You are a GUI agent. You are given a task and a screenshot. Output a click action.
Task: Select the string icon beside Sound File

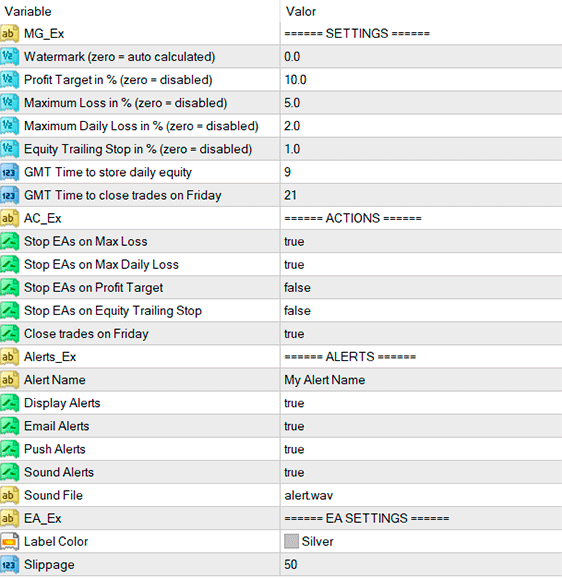(9, 496)
